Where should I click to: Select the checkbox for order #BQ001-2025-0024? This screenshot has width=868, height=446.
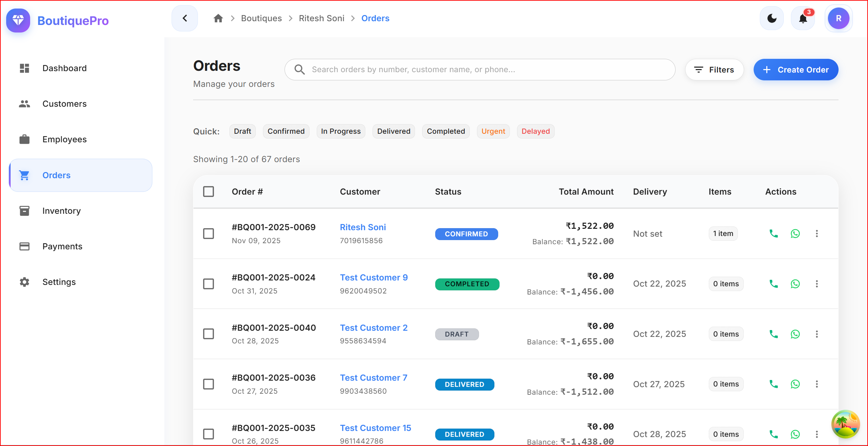(x=209, y=284)
